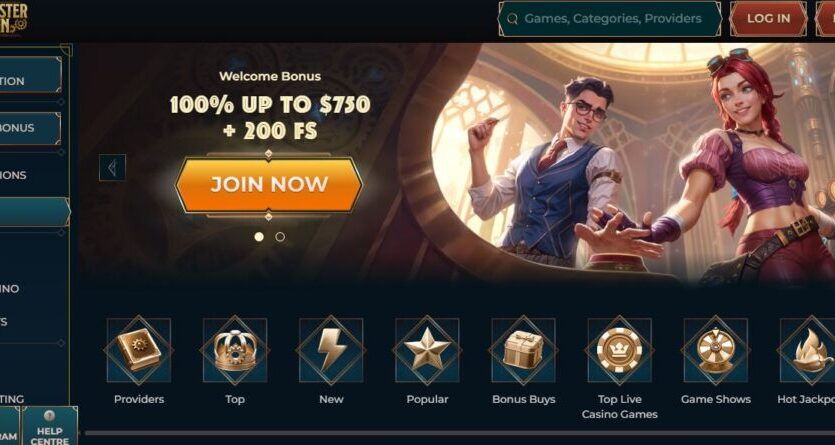Click the search magnifier icon
The height and width of the screenshot is (445, 835).
[x=512, y=19]
